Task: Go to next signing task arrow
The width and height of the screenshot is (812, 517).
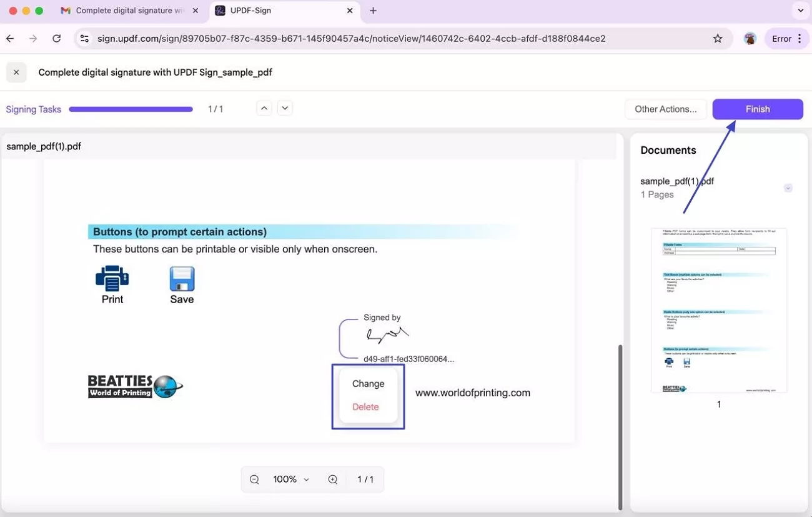Action: [x=285, y=108]
